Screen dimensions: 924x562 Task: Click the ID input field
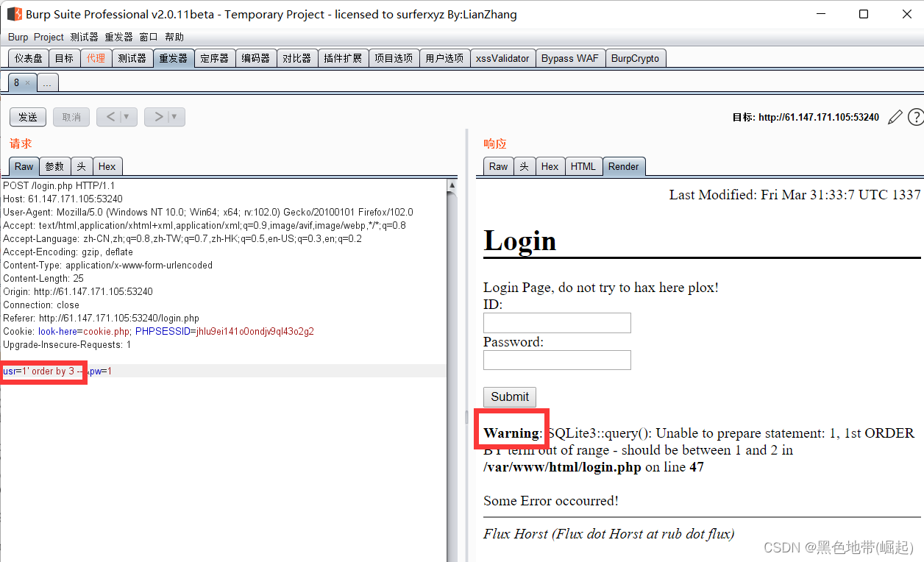click(x=557, y=323)
